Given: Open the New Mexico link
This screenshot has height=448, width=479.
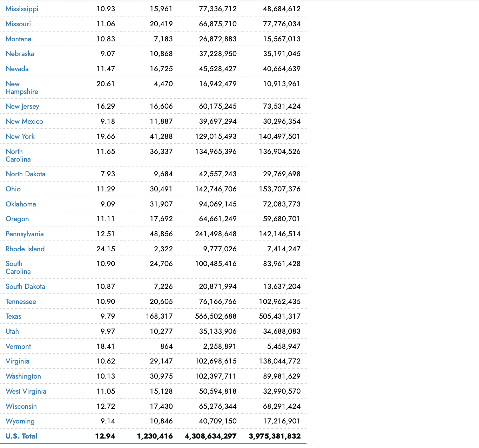Looking at the screenshot, I should coord(24,121).
